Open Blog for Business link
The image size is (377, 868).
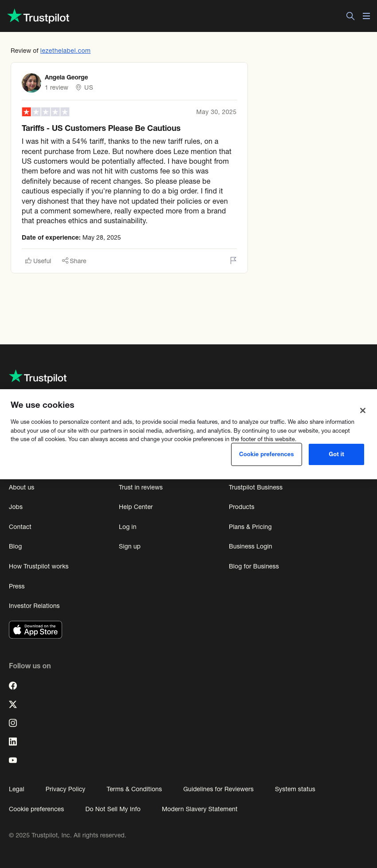point(254,566)
